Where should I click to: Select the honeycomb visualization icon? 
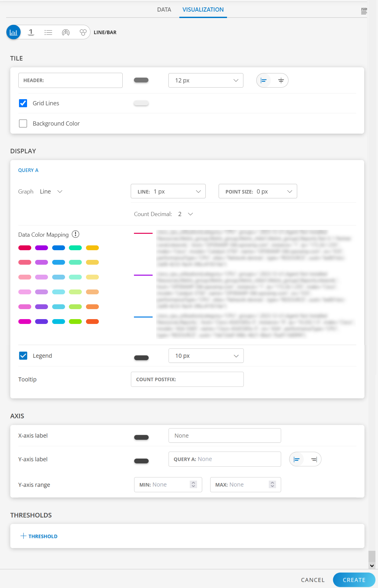[83, 32]
